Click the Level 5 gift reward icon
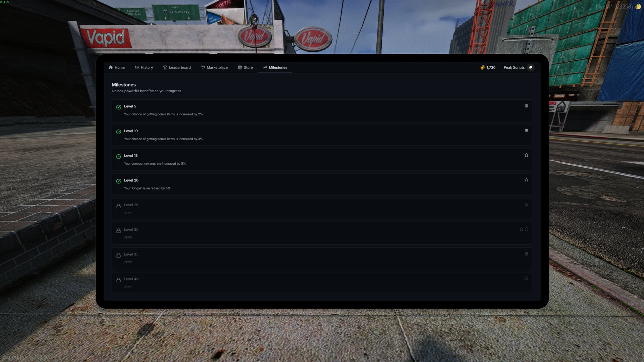Viewport: 644px width, 362px height. [x=526, y=106]
